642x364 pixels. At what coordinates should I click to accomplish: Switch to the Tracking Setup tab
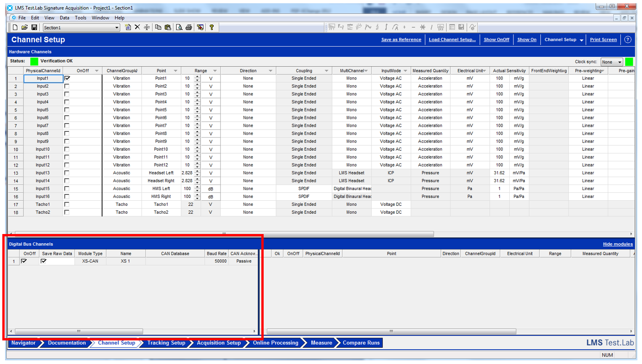tap(166, 343)
